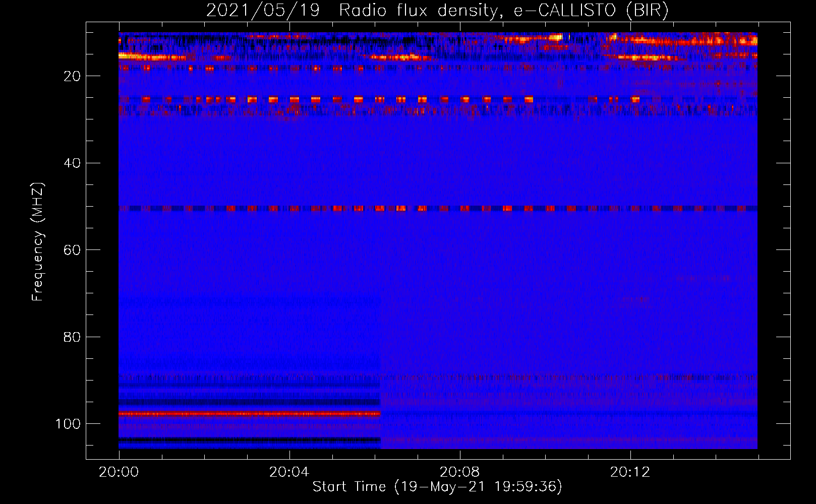Click the red horizontal band near 98 MHz
Screen dimensions: 816x504
click(250, 414)
